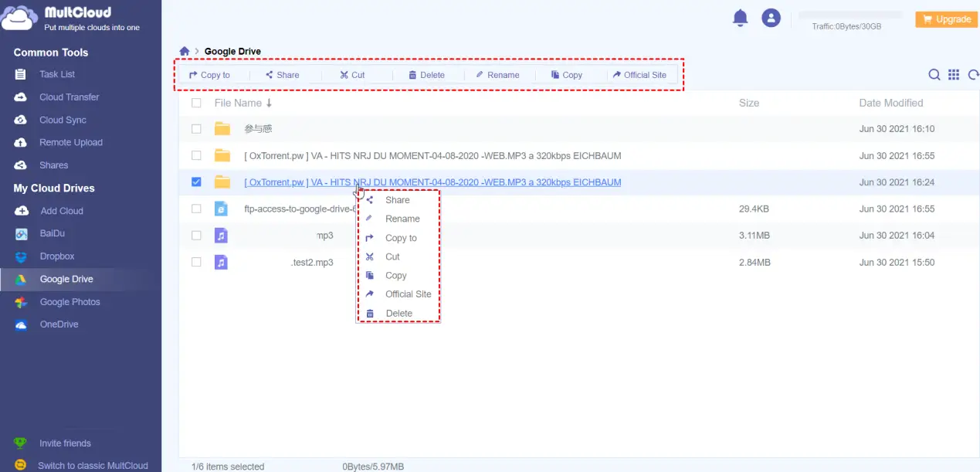The height and width of the screenshot is (472, 980).
Task: Click Share in the toolbar
Action: point(282,75)
